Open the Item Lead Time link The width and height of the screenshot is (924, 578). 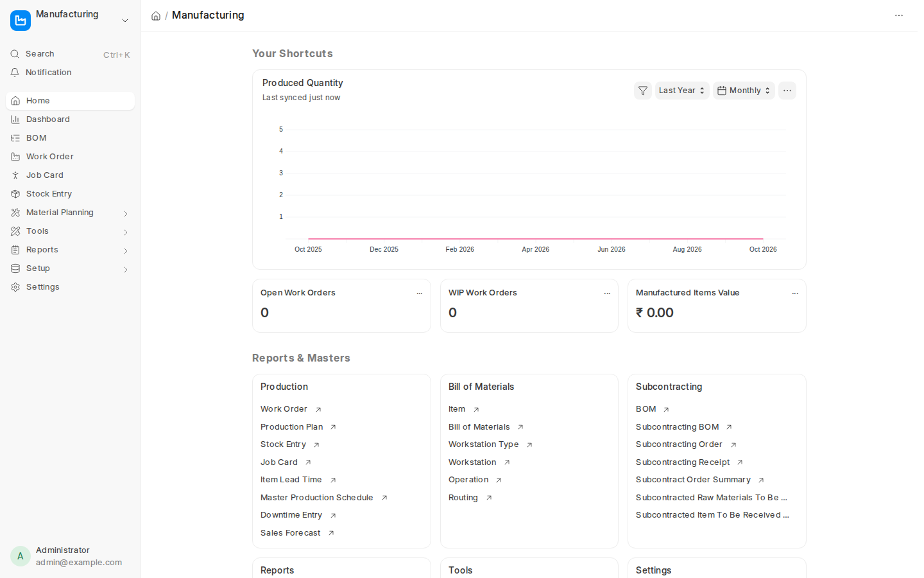click(291, 480)
